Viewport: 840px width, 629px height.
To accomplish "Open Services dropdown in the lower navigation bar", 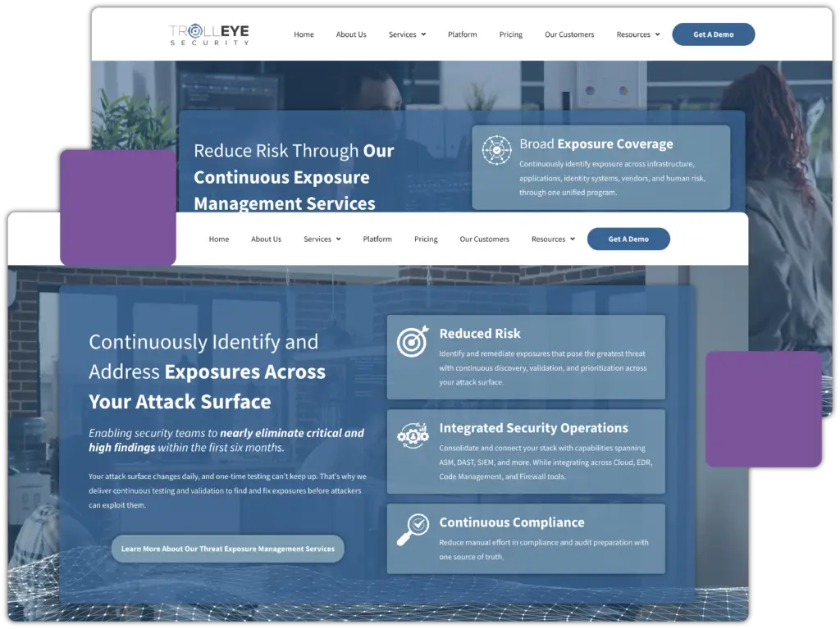I will (322, 239).
